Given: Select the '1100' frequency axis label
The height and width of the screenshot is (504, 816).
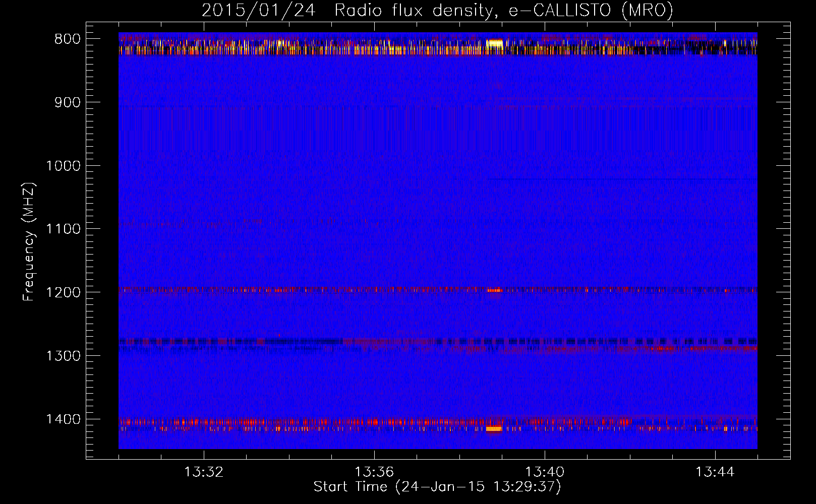Looking at the screenshot, I should click(x=63, y=229).
